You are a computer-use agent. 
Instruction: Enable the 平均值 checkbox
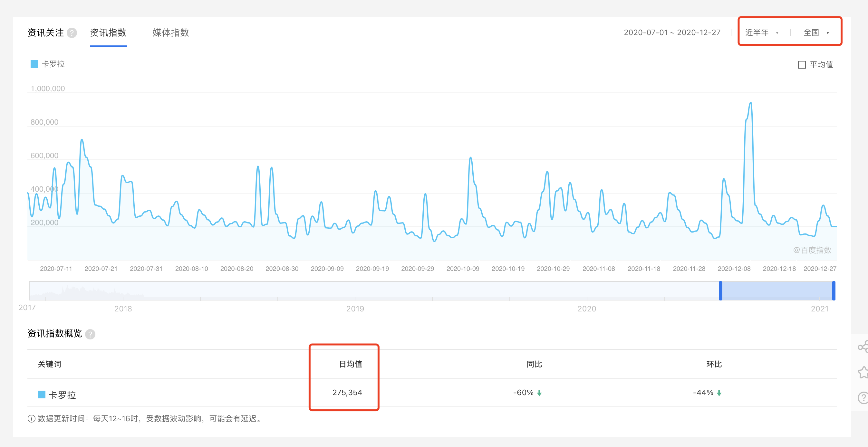point(802,65)
